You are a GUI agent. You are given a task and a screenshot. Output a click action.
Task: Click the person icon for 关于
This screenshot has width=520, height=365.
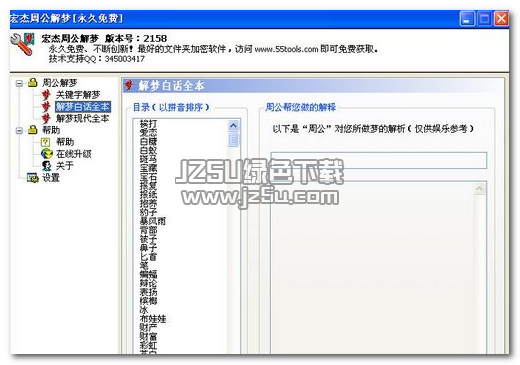[46, 166]
